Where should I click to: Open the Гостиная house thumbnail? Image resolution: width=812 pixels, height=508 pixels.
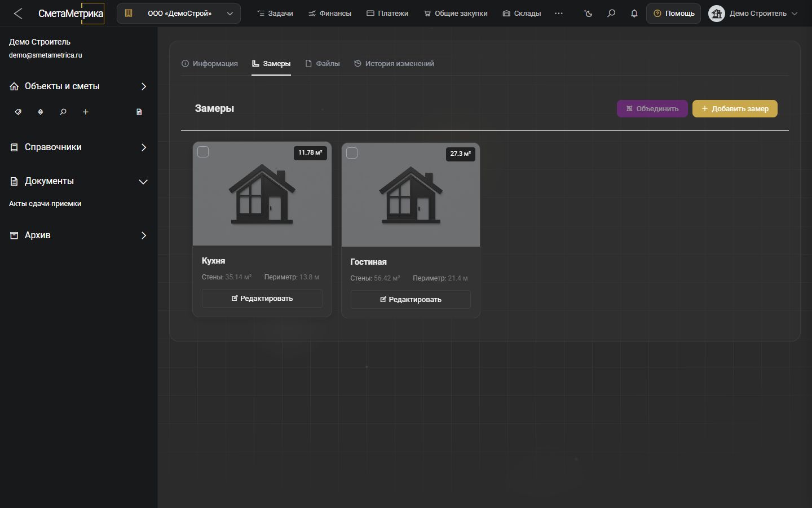(x=411, y=195)
